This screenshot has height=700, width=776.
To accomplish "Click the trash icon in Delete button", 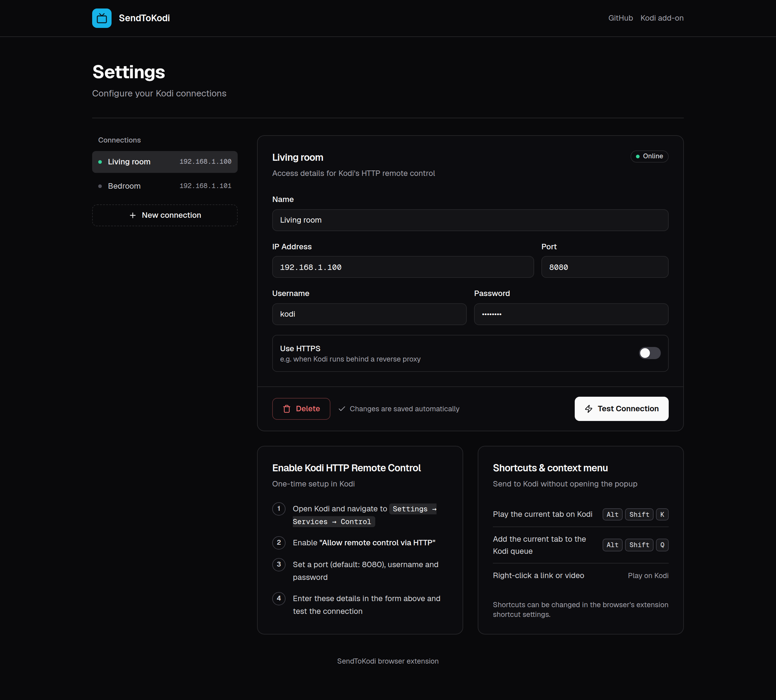I will tap(287, 409).
